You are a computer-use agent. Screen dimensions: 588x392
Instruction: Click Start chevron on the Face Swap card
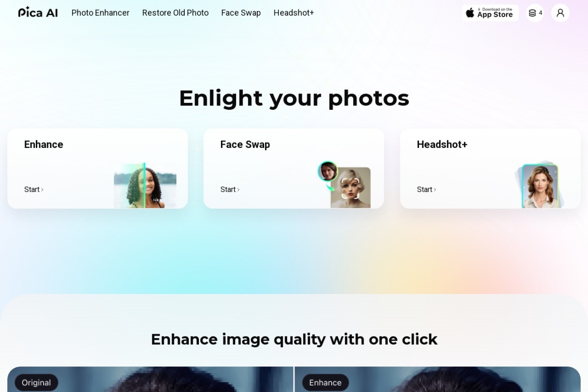click(238, 190)
